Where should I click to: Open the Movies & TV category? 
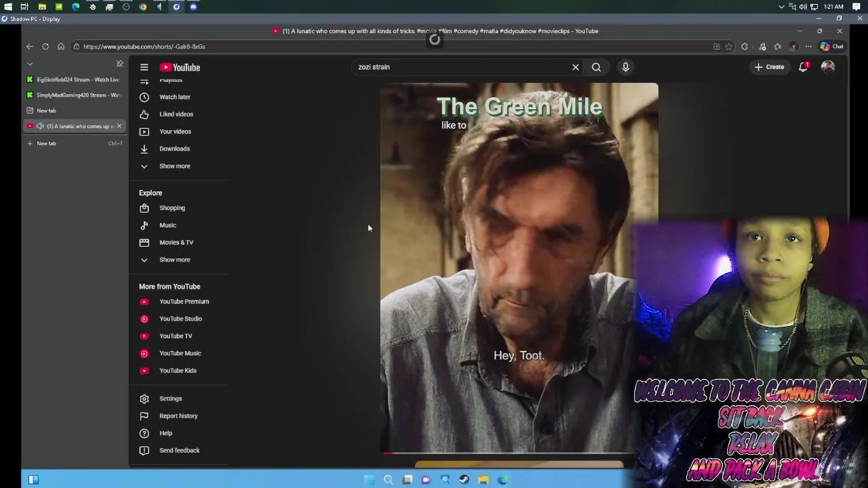tap(178, 242)
